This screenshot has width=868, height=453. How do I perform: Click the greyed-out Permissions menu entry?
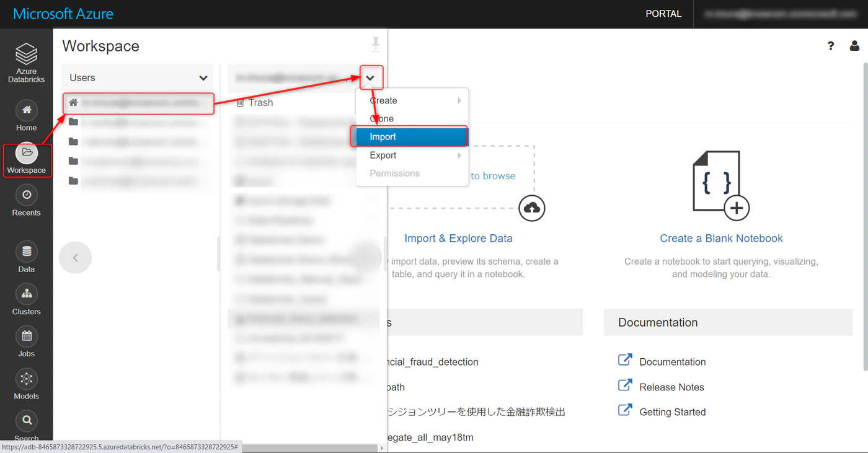(412, 174)
